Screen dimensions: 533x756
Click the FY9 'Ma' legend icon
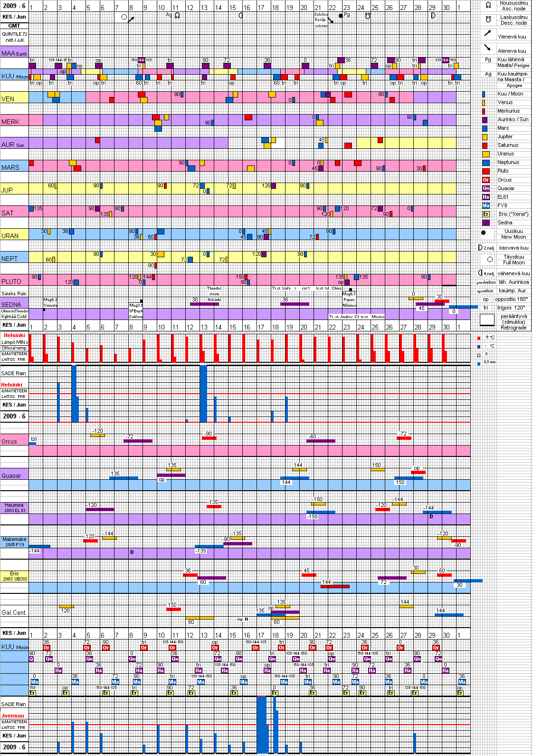pyautogui.click(x=485, y=205)
